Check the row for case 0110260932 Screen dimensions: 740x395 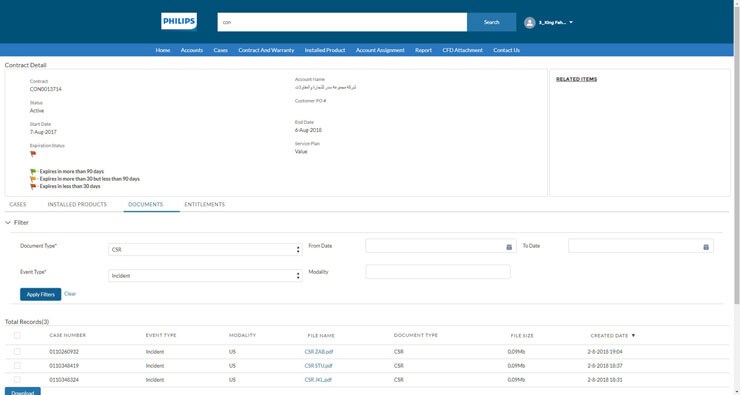tap(17, 352)
